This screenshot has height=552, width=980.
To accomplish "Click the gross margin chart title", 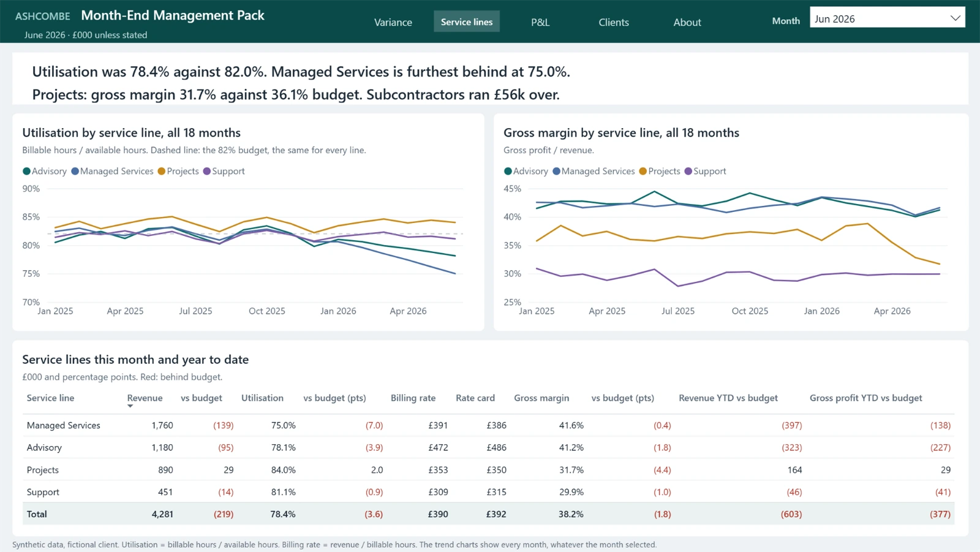I will coord(621,132).
